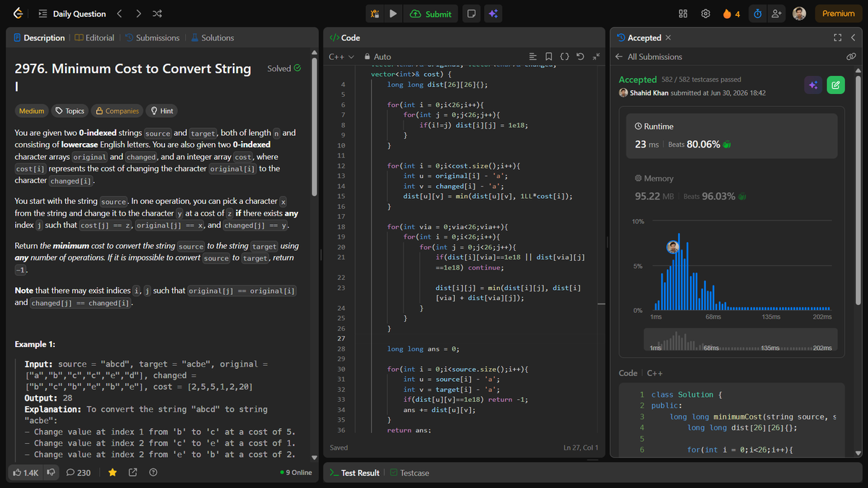
Task: Collapse the Accepted panel chevron
Action: 854,38
